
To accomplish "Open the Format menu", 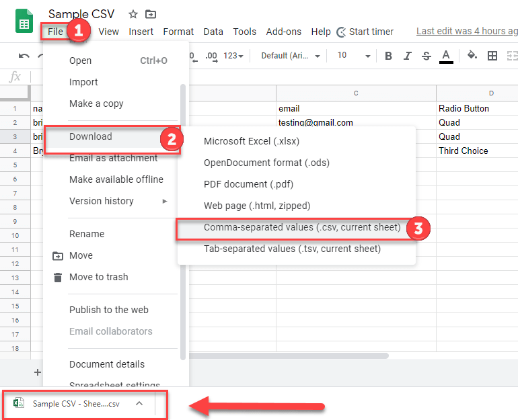I will 178,32.
